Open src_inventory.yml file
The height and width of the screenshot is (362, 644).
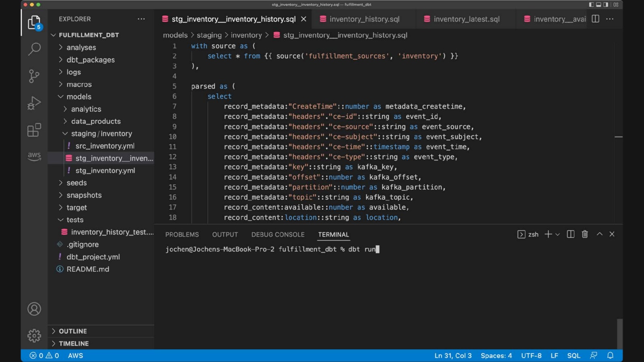point(101,146)
